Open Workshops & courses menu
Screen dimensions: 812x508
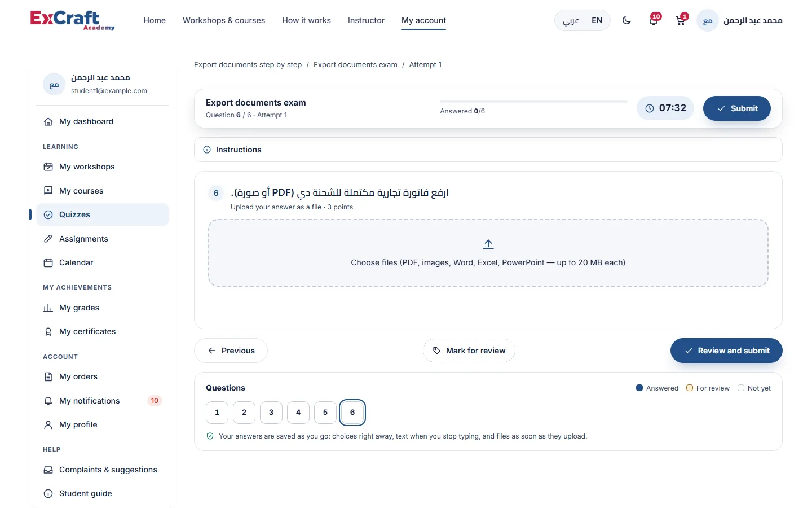click(x=224, y=20)
